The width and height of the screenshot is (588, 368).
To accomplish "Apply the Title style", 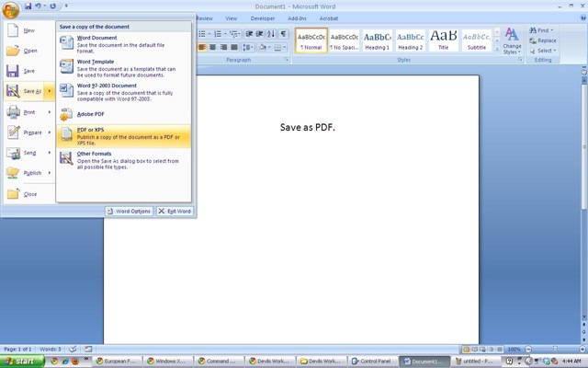I will [443, 40].
